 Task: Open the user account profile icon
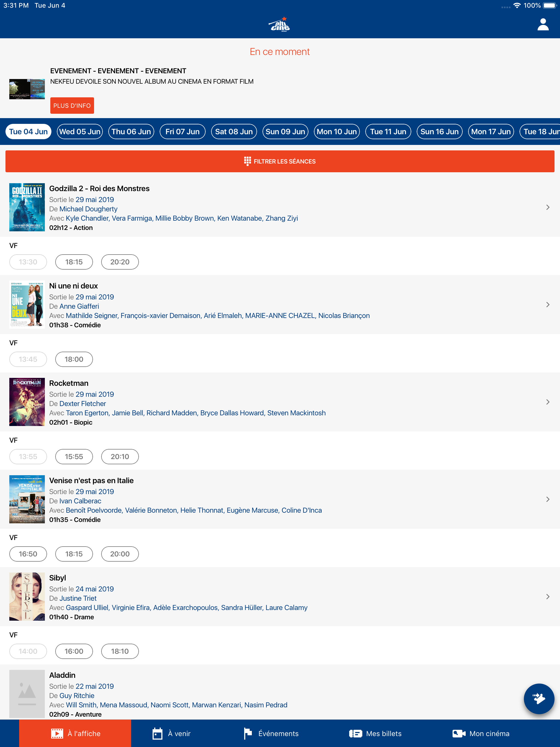point(543,24)
